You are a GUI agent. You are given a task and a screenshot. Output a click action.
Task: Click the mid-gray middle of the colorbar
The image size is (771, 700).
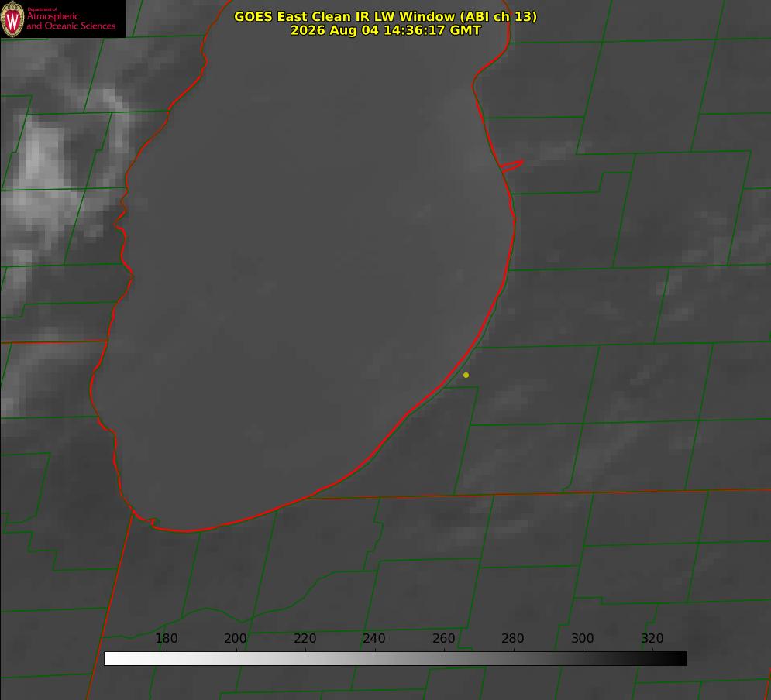tap(395, 658)
